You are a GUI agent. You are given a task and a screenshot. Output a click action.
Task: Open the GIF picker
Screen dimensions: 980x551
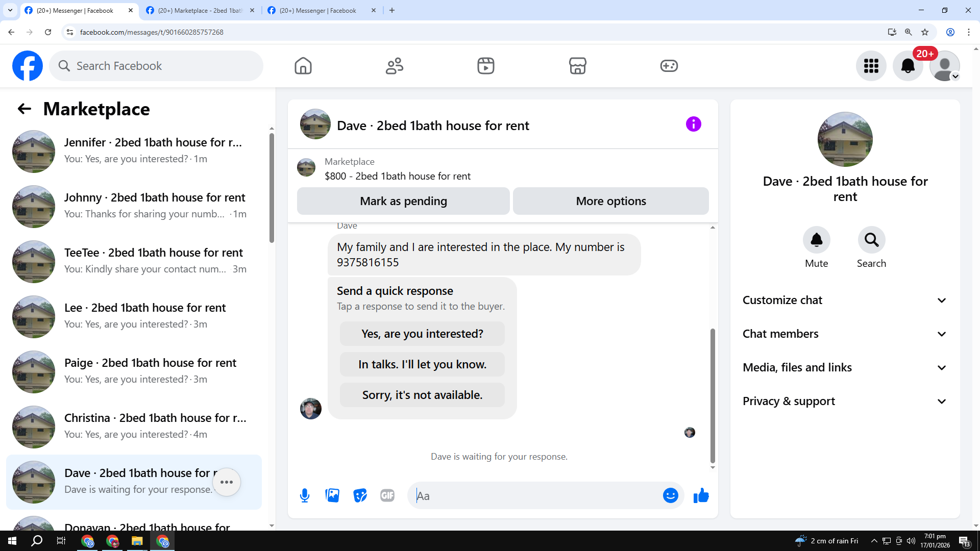pyautogui.click(x=387, y=495)
